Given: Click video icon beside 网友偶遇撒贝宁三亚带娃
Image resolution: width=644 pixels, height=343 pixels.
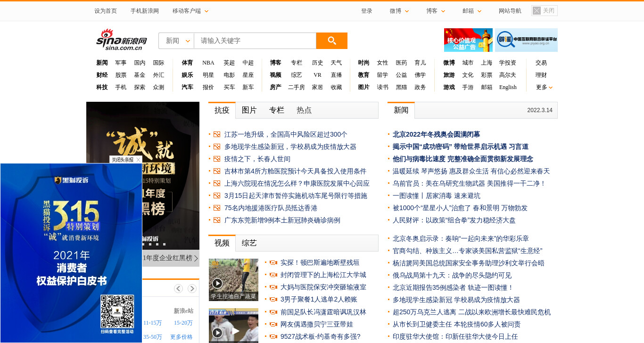Looking at the screenshot, I should coord(273,324).
